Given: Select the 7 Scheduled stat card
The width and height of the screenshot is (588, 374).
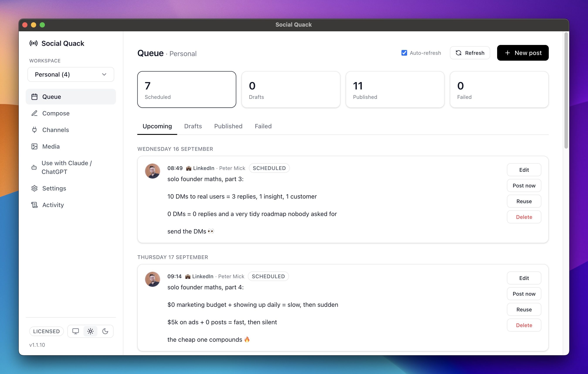Looking at the screenshot, I should pyautogui.click(x=187, y=89).
